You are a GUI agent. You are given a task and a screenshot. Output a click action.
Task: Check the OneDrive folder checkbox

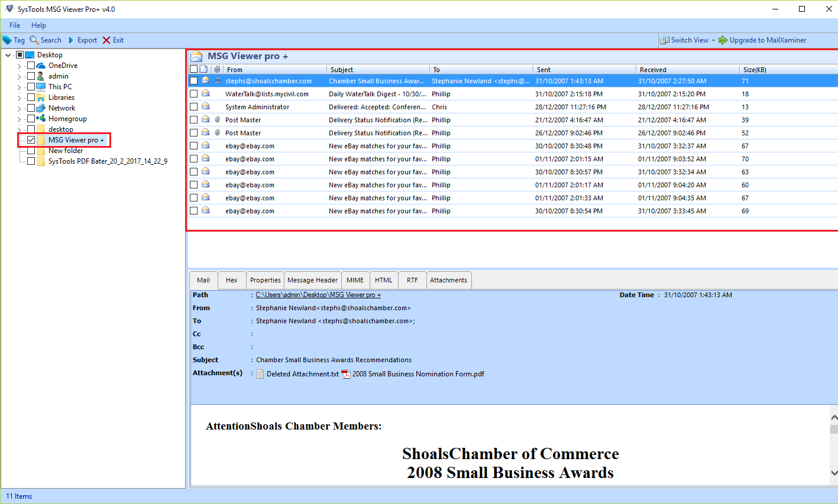(x=31, y=66)
